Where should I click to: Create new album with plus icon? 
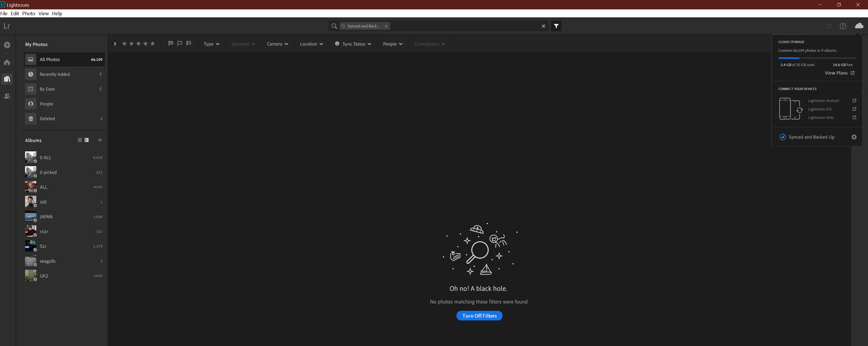pyautogui.click(x=100, y=140)
